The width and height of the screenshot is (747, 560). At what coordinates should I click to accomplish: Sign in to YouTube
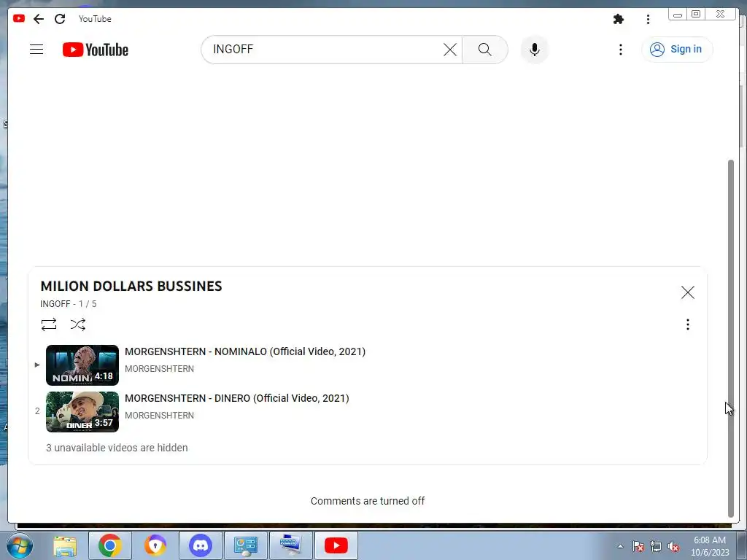coord(676,50)
